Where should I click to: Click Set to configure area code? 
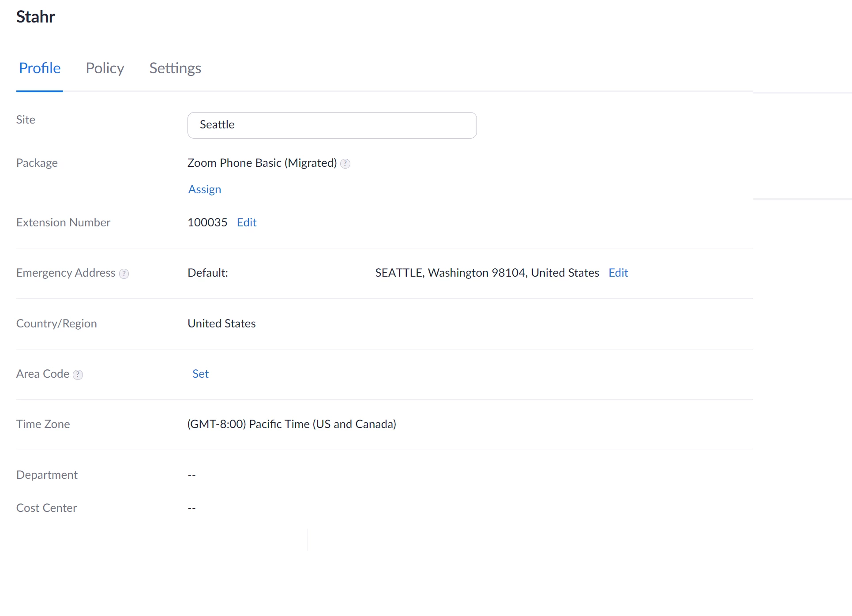200,374
